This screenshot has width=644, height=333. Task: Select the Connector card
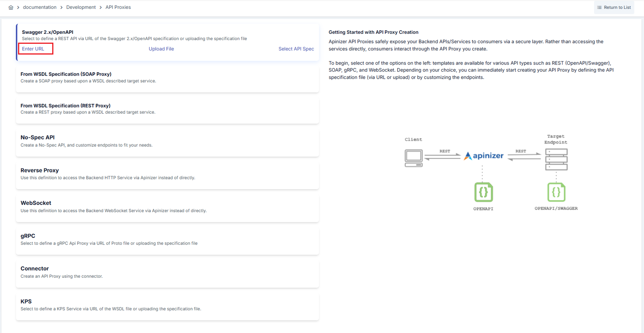[x=167, y=274]
